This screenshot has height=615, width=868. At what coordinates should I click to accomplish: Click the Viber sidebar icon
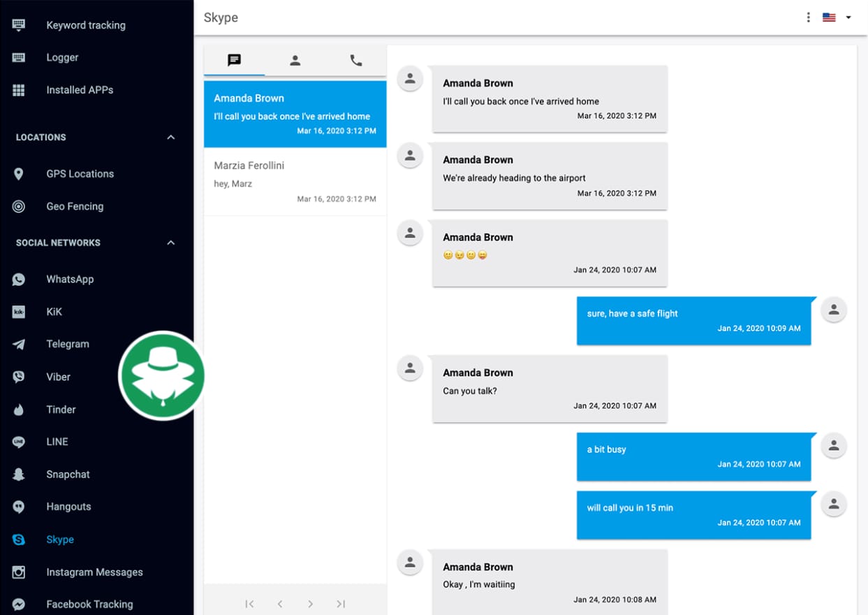19,377
